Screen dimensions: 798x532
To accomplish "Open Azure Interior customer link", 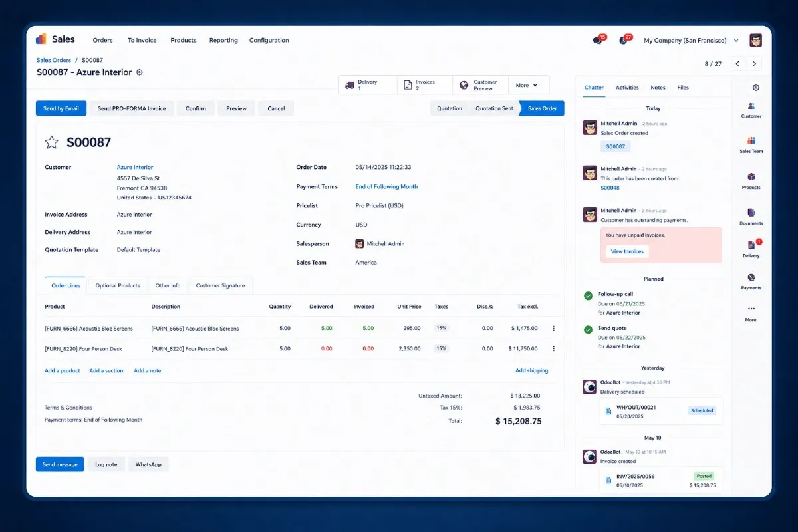I will click(x=135, y=167).
